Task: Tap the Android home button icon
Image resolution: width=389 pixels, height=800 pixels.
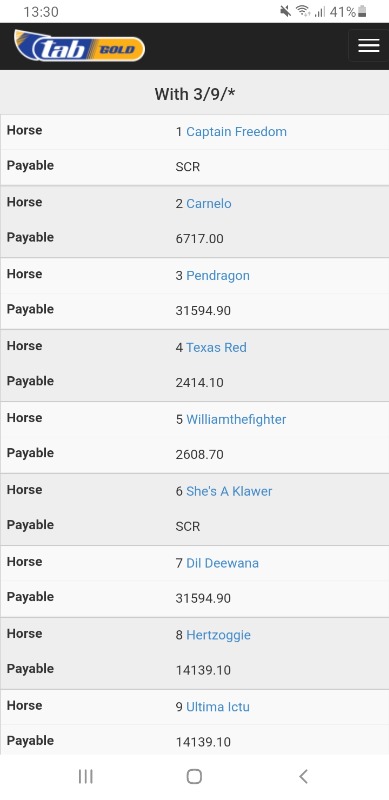Action: 194,777
